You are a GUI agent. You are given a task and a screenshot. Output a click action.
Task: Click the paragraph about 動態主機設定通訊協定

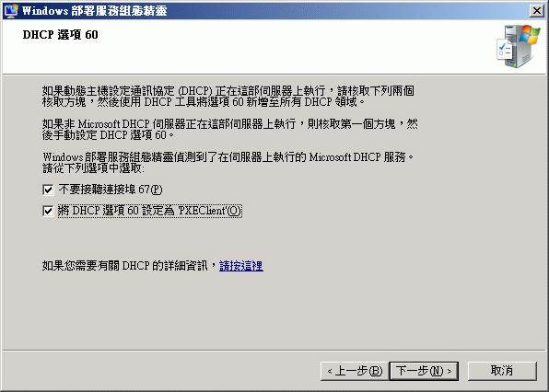[228, 97]
